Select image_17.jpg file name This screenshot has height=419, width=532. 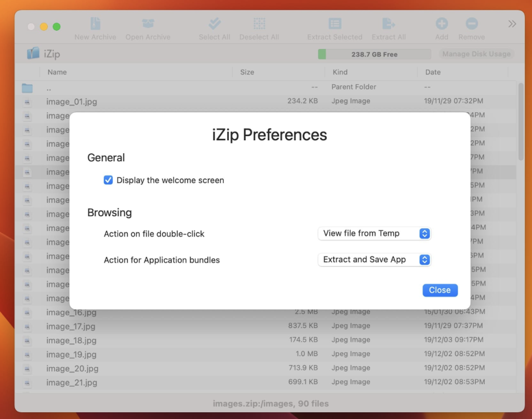pos(71,326)
